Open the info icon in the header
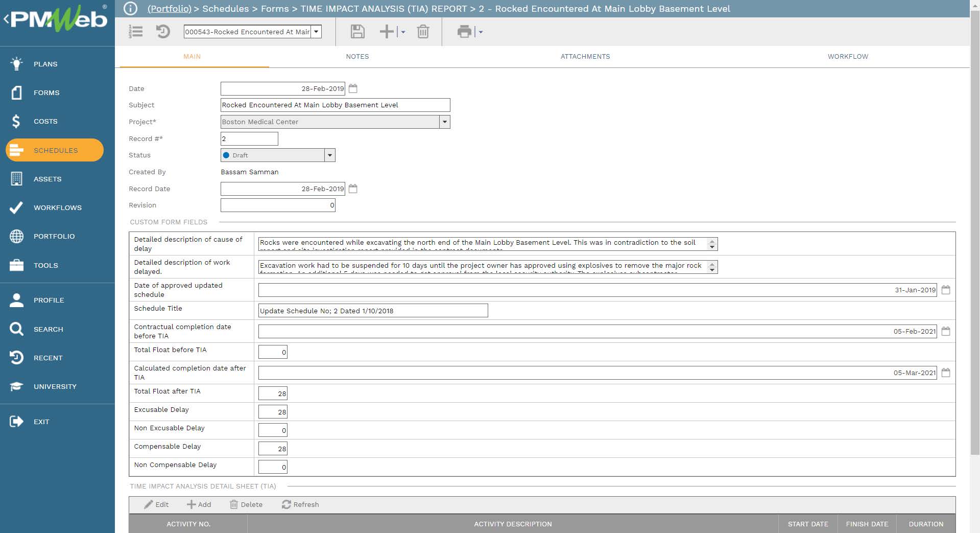The height and width of the screenshot is (533, 980). pyautogui.click(x=130, y=8)
